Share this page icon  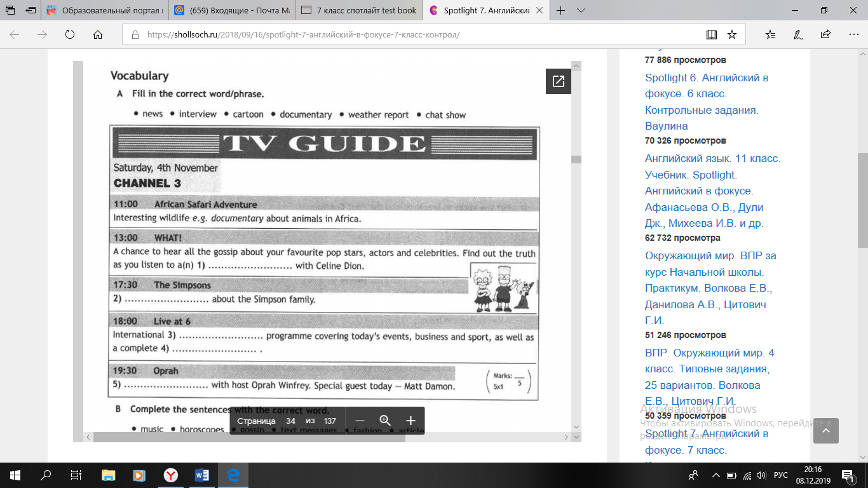[x=825, y=35]
